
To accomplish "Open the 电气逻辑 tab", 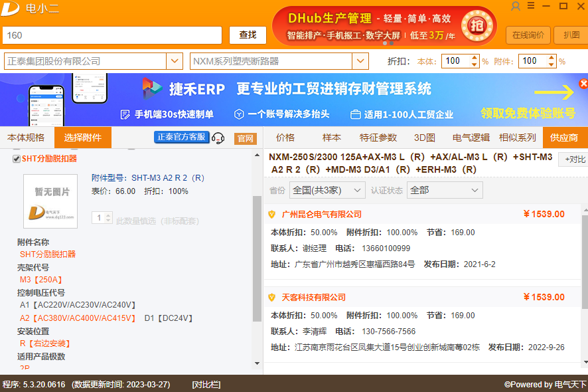I will (x=471, y=138).
